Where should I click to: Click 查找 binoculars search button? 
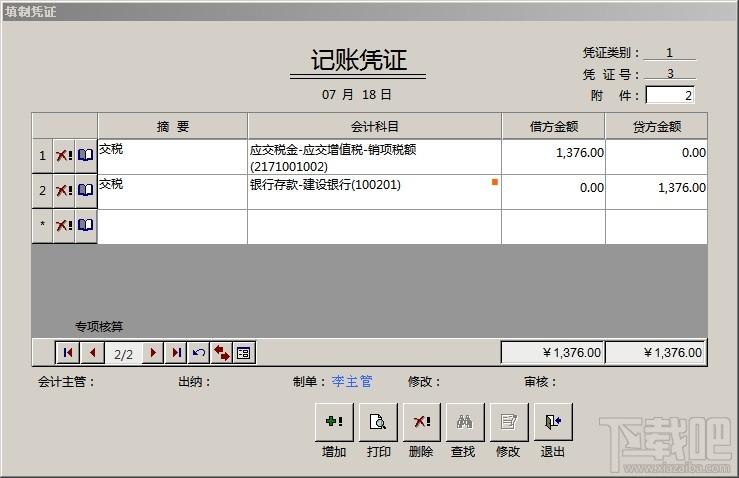coord(465,422)
